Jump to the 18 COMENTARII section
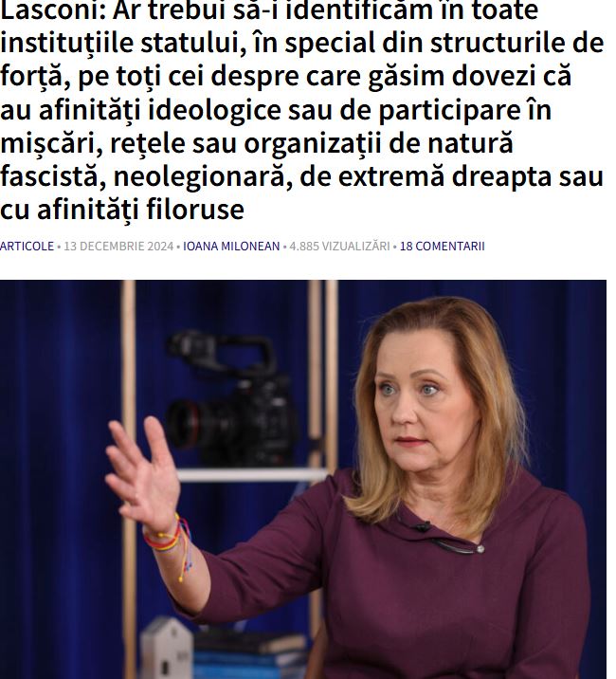The width and height of the screenshot is (616, 679). tap(442, 246)
